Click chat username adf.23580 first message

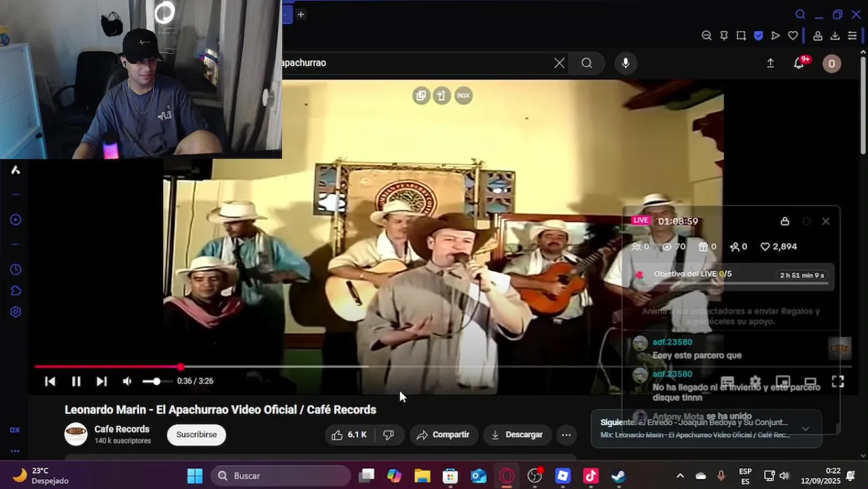[672, 342]
